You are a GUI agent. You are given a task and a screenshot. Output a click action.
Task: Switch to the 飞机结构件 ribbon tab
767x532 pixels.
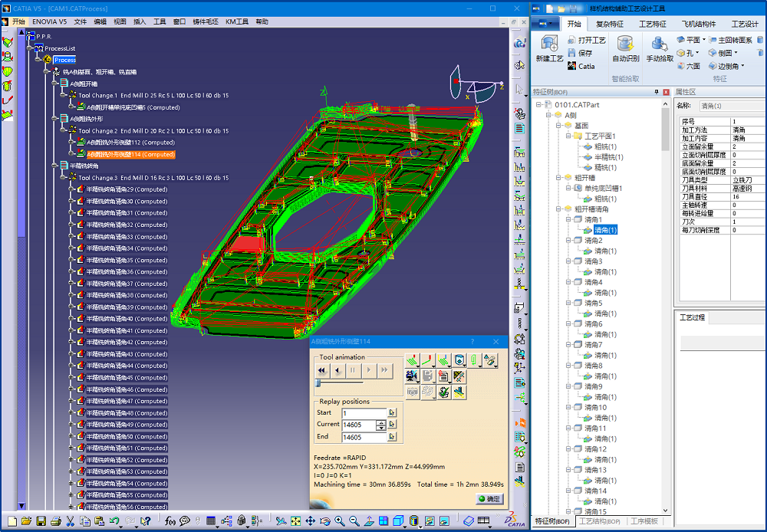click(699, 24)
